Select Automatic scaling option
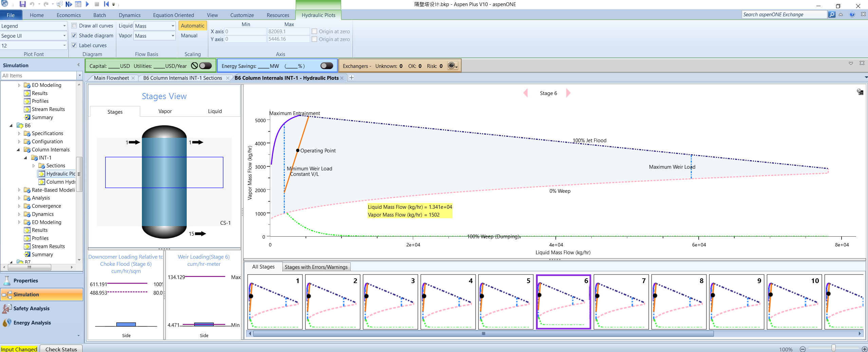 (192, 26)
